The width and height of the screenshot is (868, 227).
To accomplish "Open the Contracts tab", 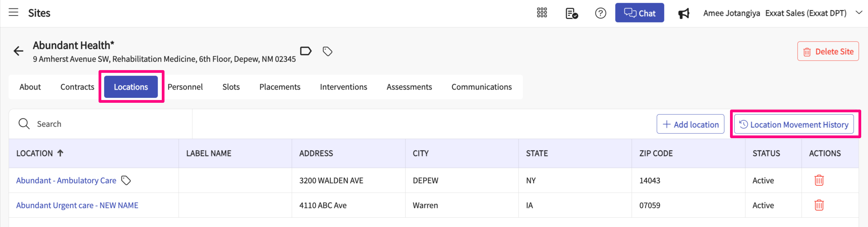I will [x=77, y=87].
